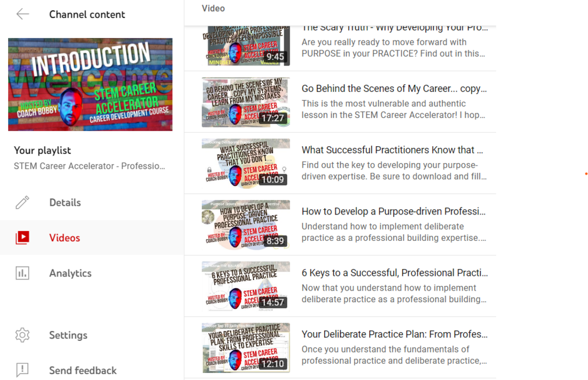Click the Analytics bar chart icon
The height and width of the screenshot is (380, 588).
(x=22, y=273)
